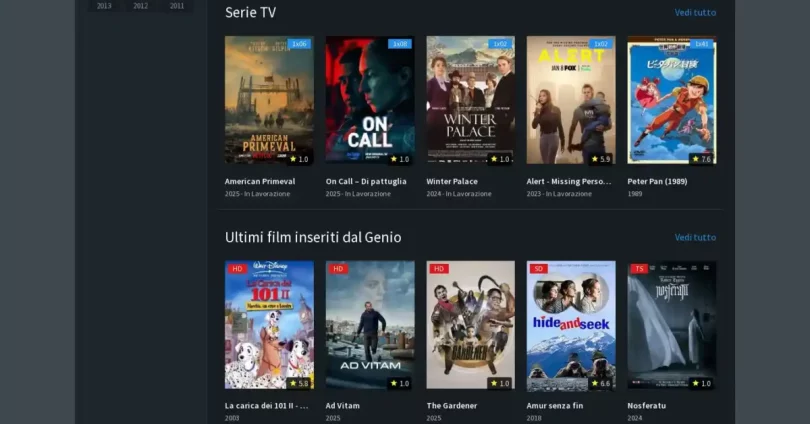Open La carica dei 101 II poster

click(269, 325)
